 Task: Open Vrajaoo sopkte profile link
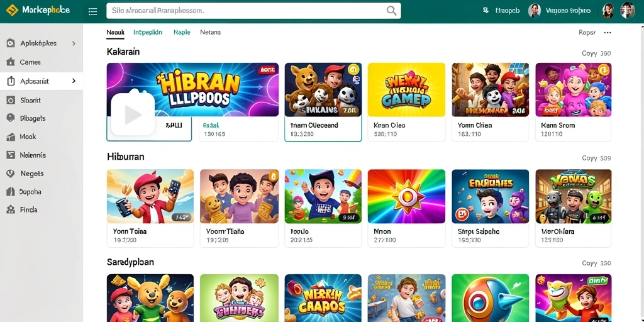point(569,11)
